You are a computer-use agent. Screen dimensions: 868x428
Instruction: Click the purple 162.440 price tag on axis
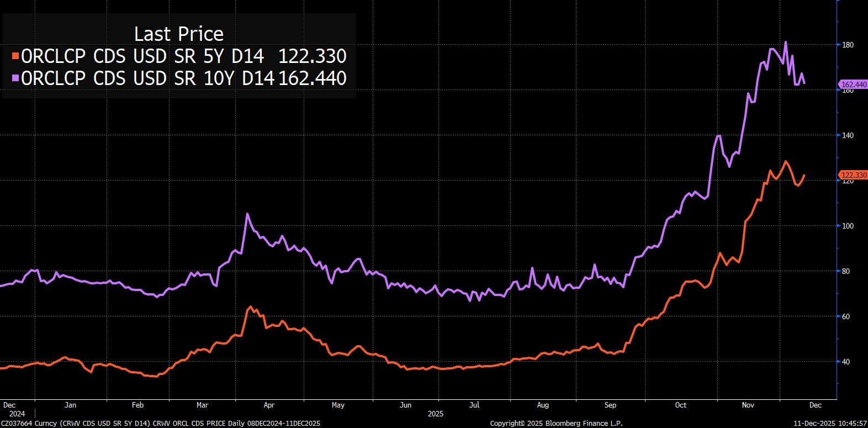854,84
